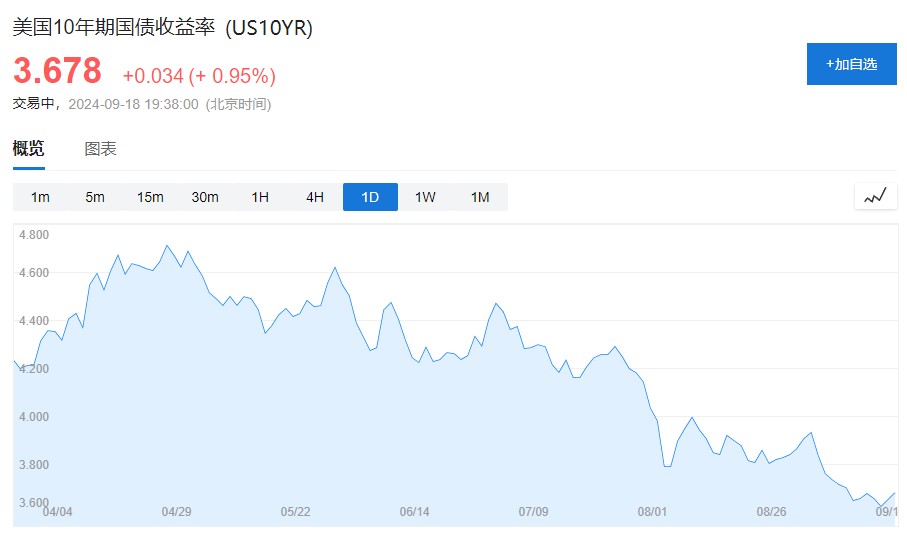Click the 06/14 date label on chart
The image size is (907, 539).
click(414, 512)
